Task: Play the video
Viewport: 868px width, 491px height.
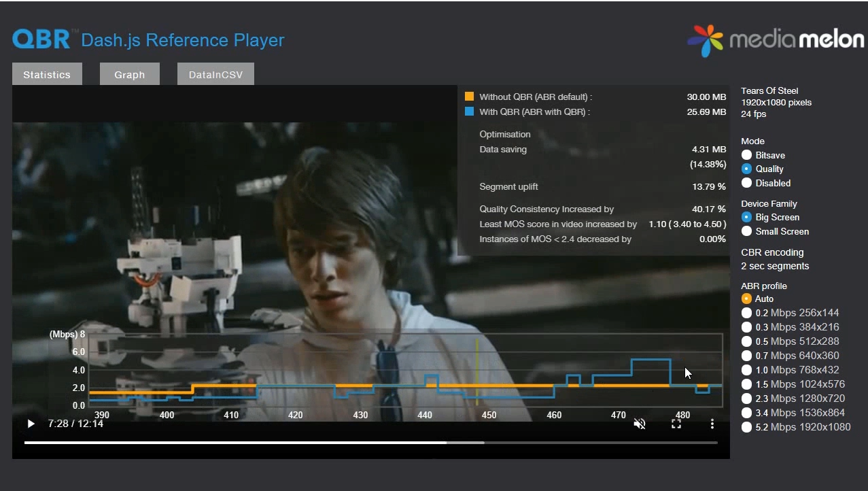Action: [31, 424]
